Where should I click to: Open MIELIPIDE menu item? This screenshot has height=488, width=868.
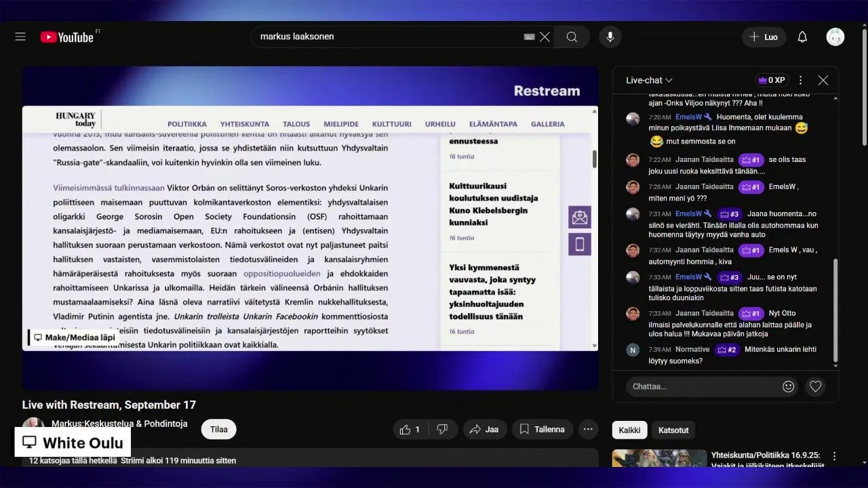tap(341, 124)
